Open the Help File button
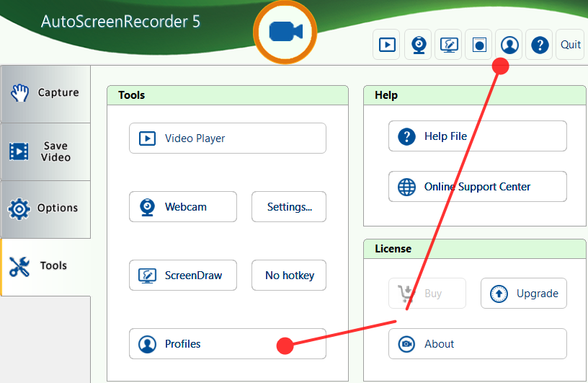 [477, 136]
